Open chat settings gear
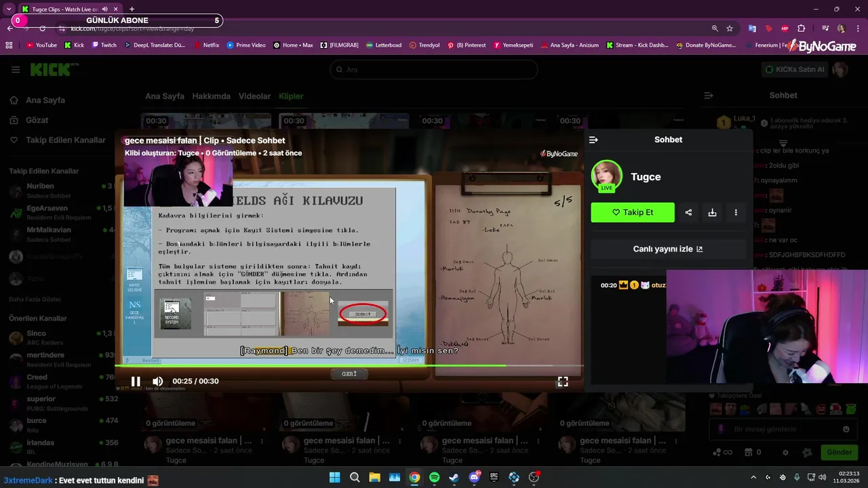Image resolution: width=868 pixels, height=488 pixels. 785,452
